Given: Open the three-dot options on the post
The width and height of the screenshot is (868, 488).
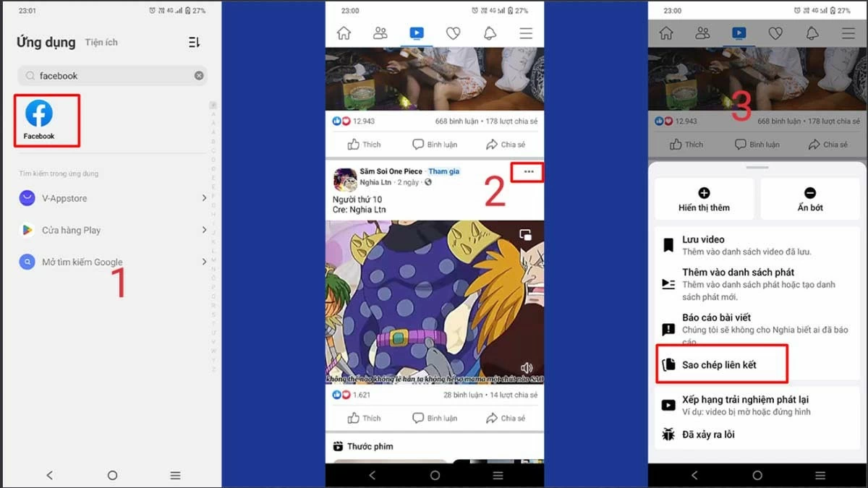Looking at the screenshot, I should point(529,172).
